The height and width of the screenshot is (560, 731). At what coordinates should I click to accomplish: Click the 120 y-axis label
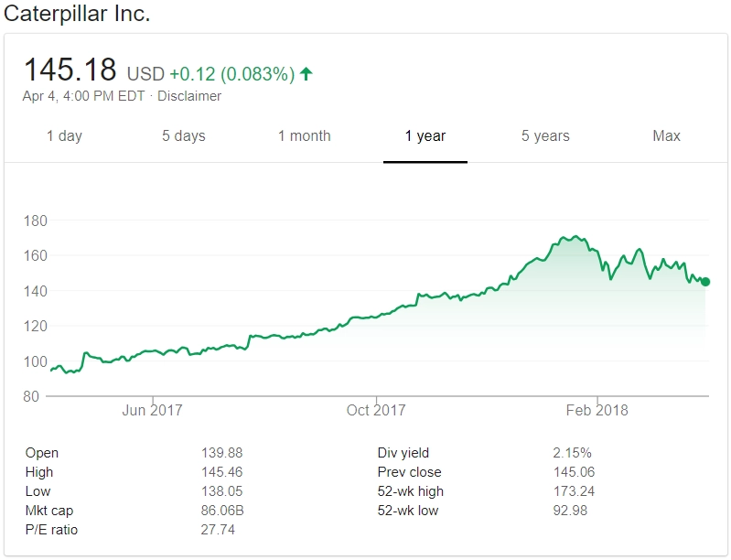coord(36,326)
